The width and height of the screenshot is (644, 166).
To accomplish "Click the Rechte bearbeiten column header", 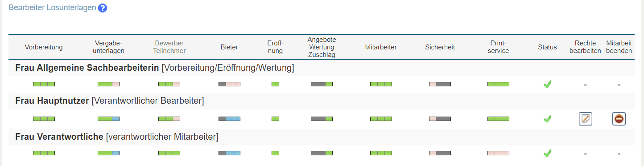I will pos(586,47).
